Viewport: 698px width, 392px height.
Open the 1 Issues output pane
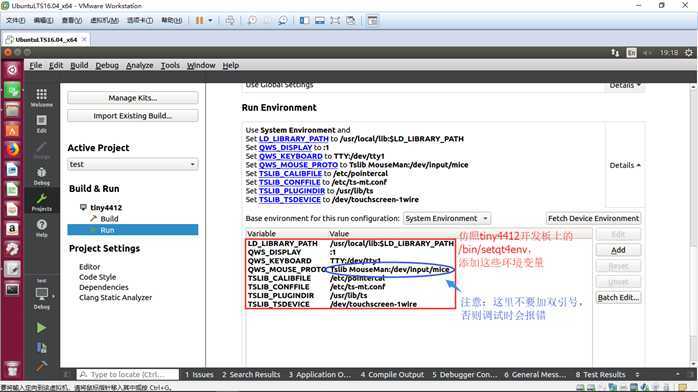click(x=199, y=374)
